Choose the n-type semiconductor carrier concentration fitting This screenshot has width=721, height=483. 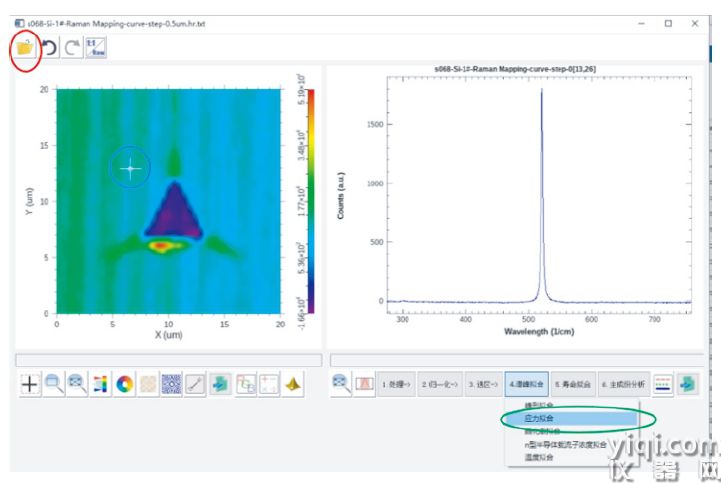571,444
